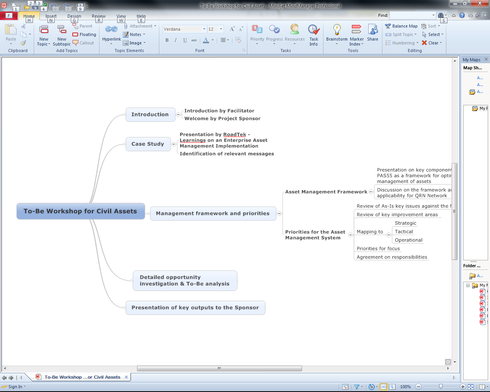Open the Design ribbon tab
This screenshot has height=392, width=490.
pyautogui.click(x=74, y=16)
